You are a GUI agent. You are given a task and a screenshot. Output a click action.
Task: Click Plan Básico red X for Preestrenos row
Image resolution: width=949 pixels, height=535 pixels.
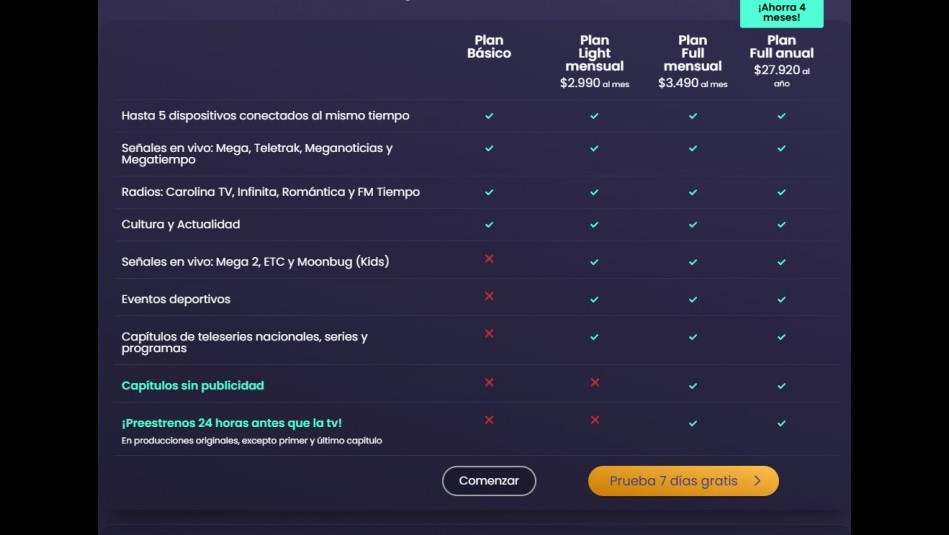[489, 420]
